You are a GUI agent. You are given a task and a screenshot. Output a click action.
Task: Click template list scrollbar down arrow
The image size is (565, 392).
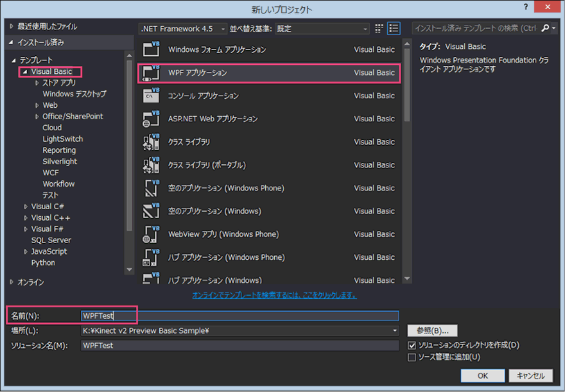[407, 278]
